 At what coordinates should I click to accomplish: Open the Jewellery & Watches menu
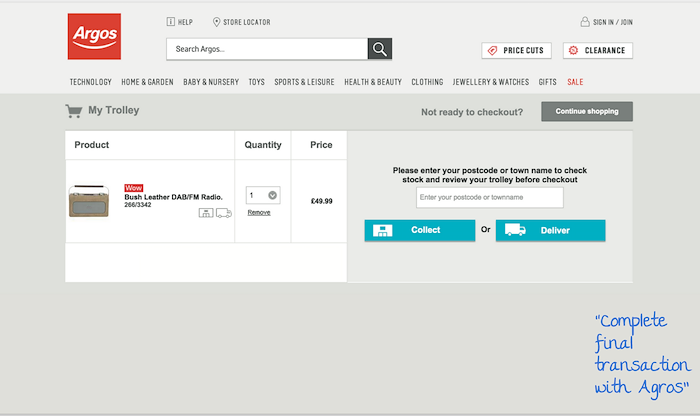coord(491,82)
